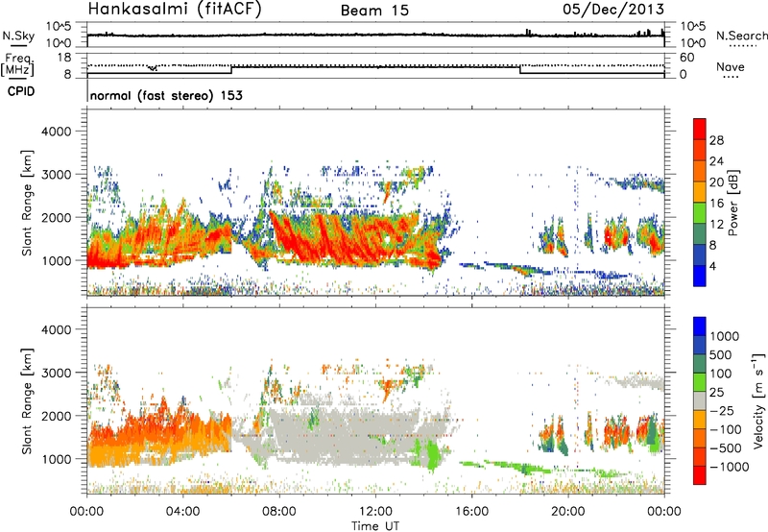Click the 04:00 time axis tick label

click(183, 512)
